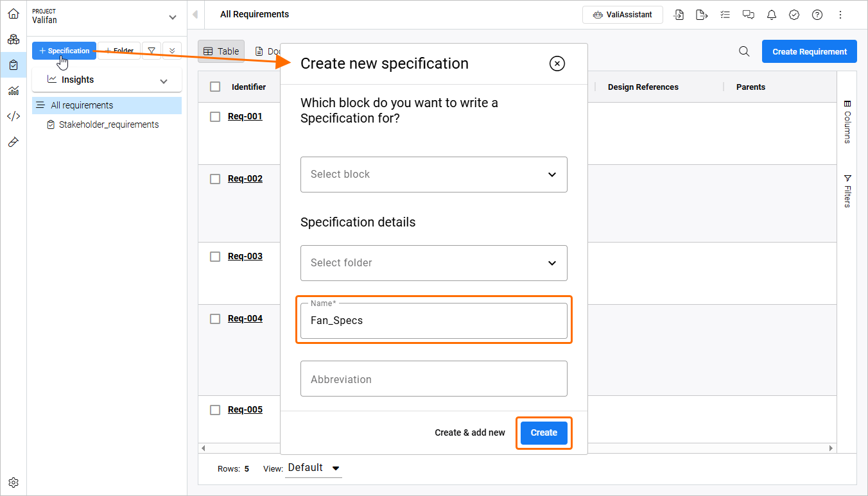Tick the checkbox for Req-001
Screen dimensions: 868x496
[x=215, y=117]
